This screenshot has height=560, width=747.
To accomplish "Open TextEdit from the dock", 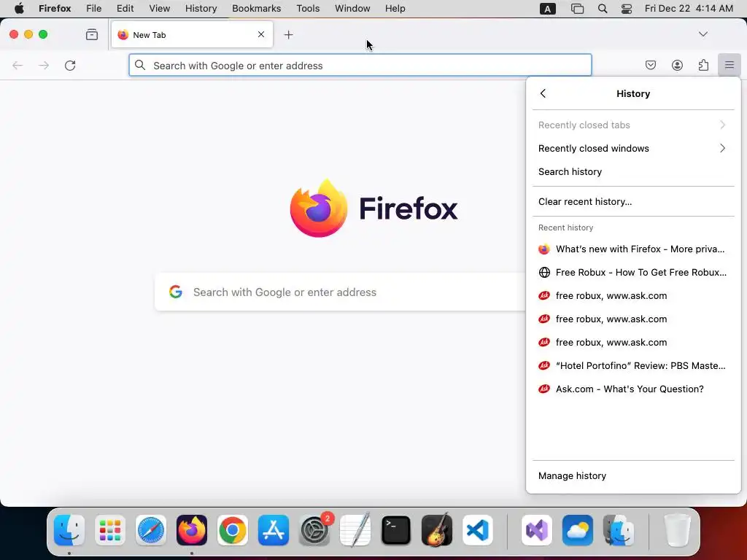I will tap(355, 530).
